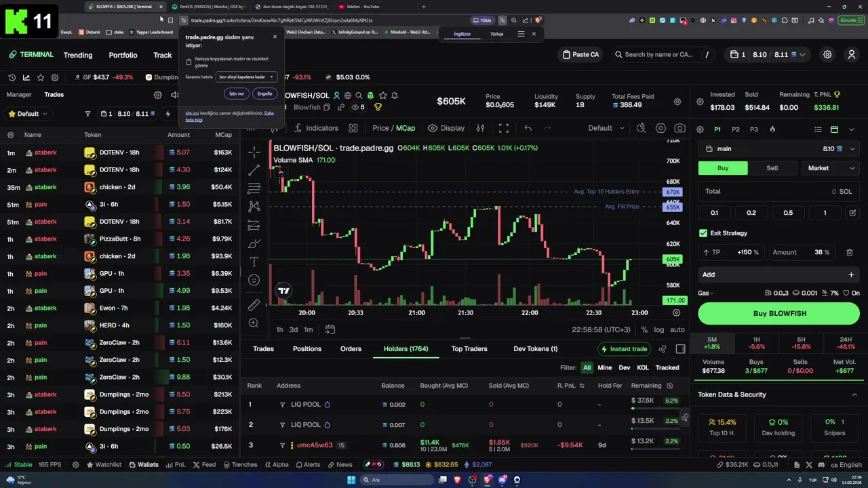Open Trades panel settings gear

click(158, 95)
